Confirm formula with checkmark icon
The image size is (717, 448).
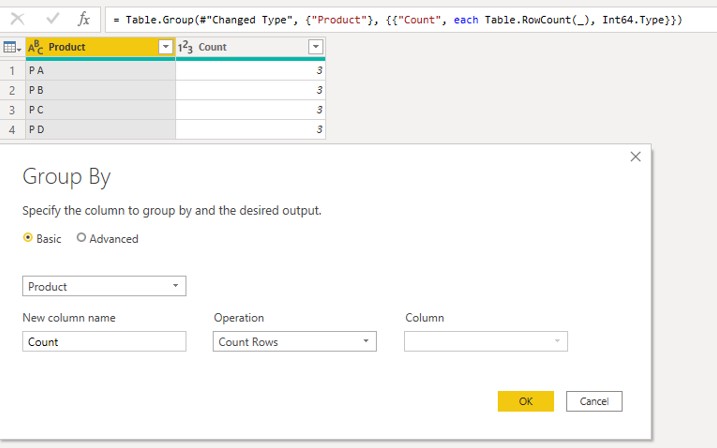click(53, 19)
